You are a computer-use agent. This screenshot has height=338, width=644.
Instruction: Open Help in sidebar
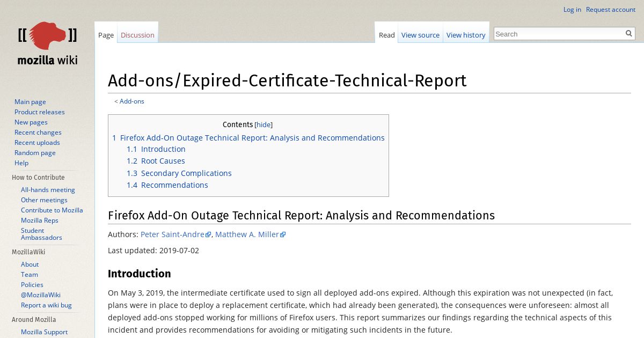pyautogui.click(x=21, y=163)
